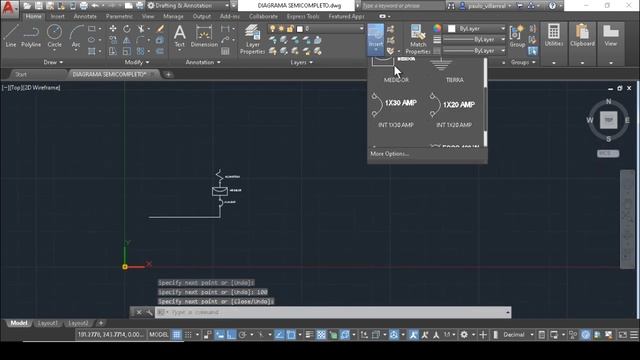Toggle polar tracking in status bar
The image size is (640, 360).
pos(242,335)
